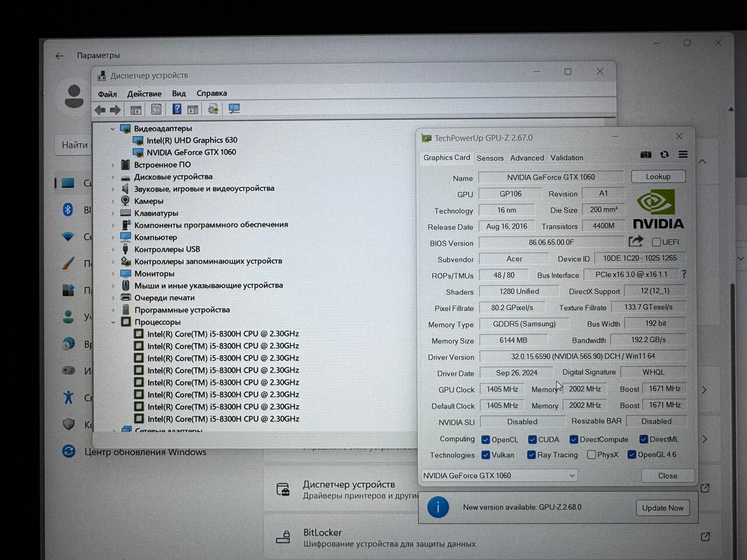Click the question mark beside Bus Interface

pyautogui.click(x=683, y=274)
